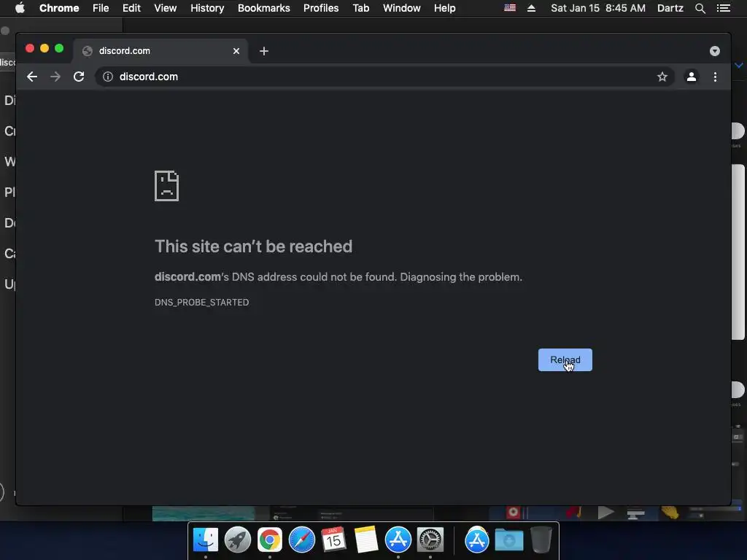Open site information icon in address bar
The width and height of the screenshot is (747, 560).
click(108, 77)
